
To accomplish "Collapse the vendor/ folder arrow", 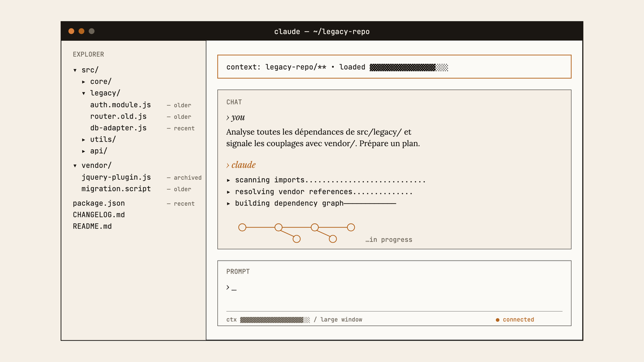I will (x=75, y=166).
